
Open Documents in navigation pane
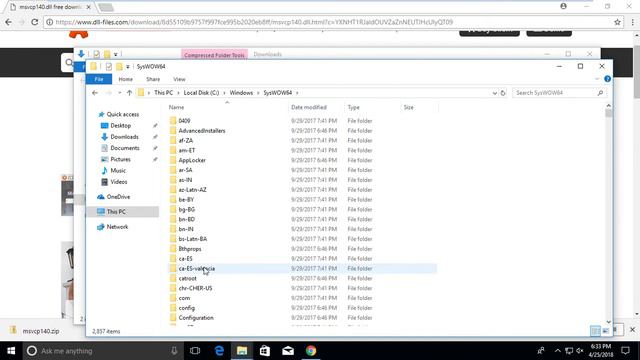click(124, 148)
